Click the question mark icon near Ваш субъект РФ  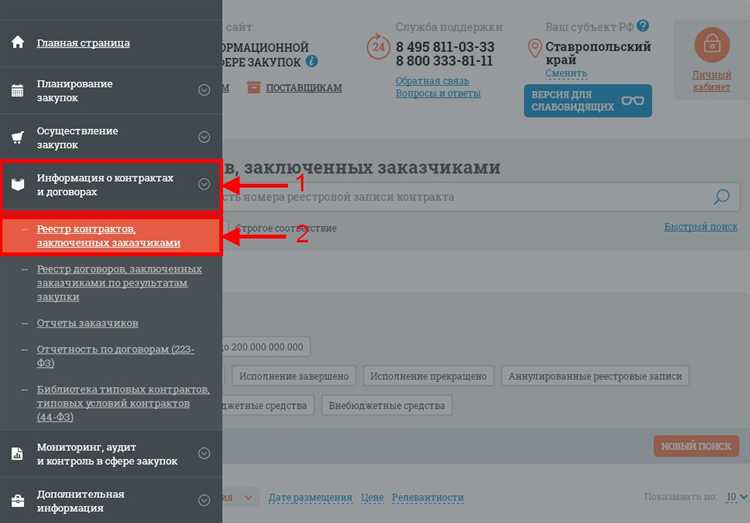tap(643, 26)
